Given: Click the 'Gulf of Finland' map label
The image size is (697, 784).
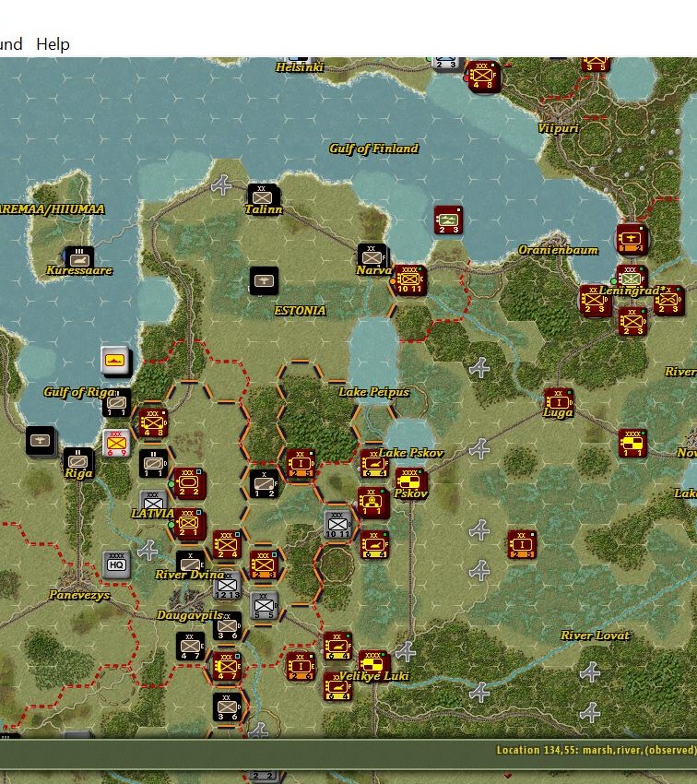Looking at the screenshot, I should (x=373, y=148).
